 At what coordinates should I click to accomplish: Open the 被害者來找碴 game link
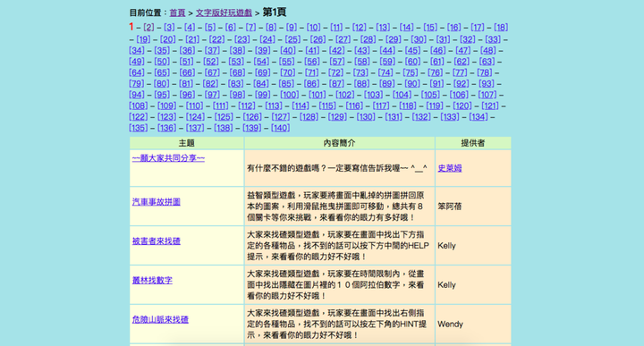pyautogui.click(x=156, y=241)
